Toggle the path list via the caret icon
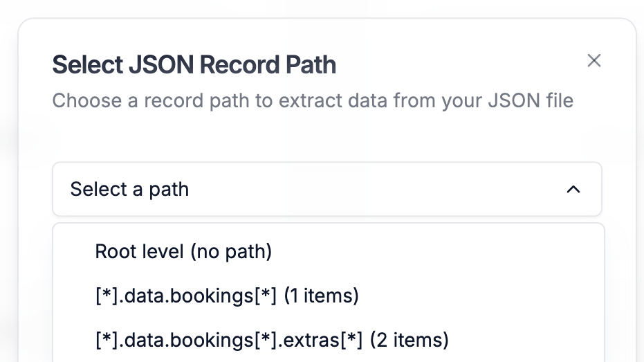 [x=573, y=190]
